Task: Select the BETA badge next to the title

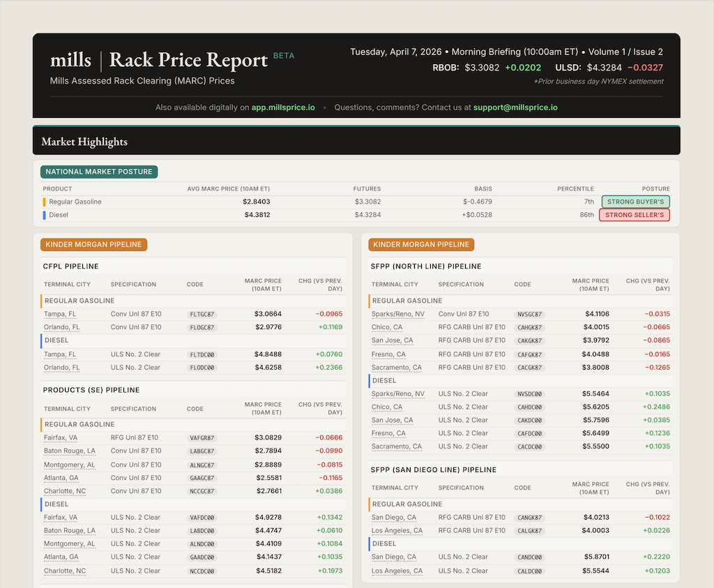Action: tap(284, 55)
